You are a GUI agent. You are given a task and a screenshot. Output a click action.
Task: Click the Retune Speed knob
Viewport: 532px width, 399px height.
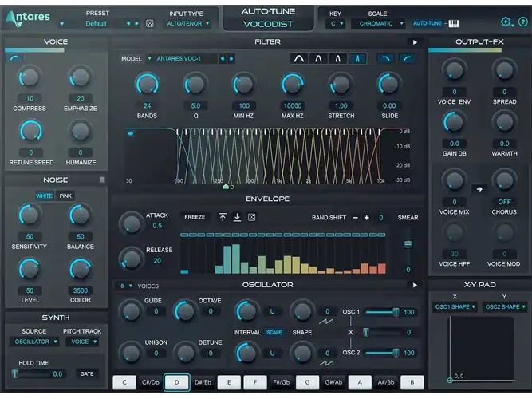30,131
